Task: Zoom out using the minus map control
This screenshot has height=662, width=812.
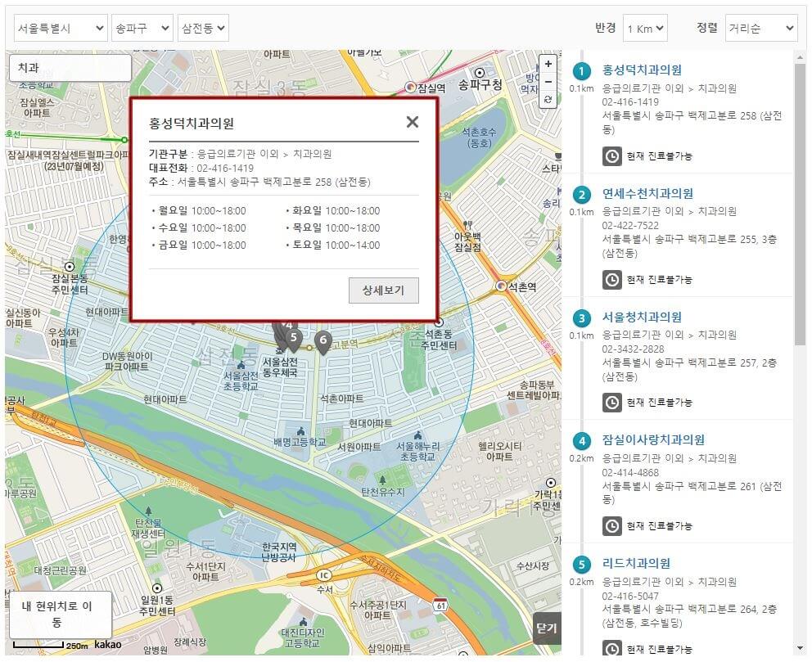Action: 548,81
